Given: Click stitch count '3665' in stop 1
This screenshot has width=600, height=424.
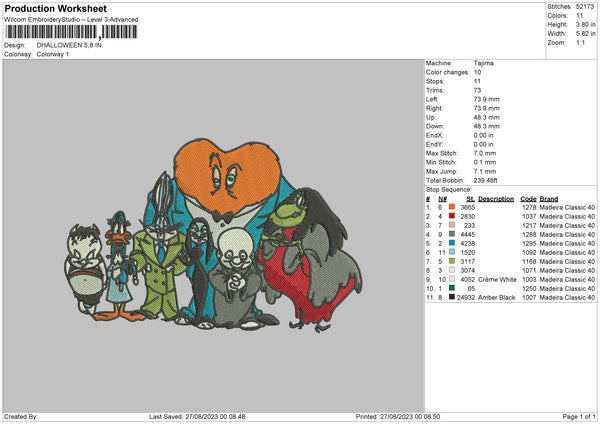Looking at the screenshot, I should point(468,207).
